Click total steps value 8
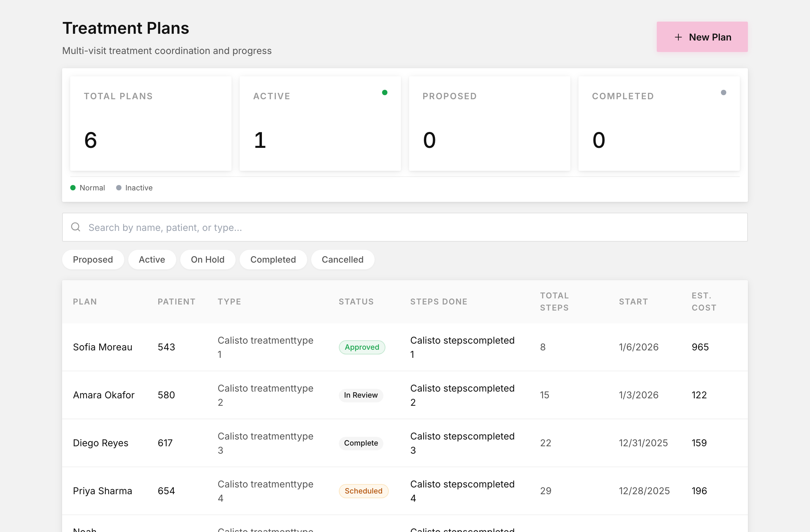This screenshot has height=532, width=810. tap(543, 347)
